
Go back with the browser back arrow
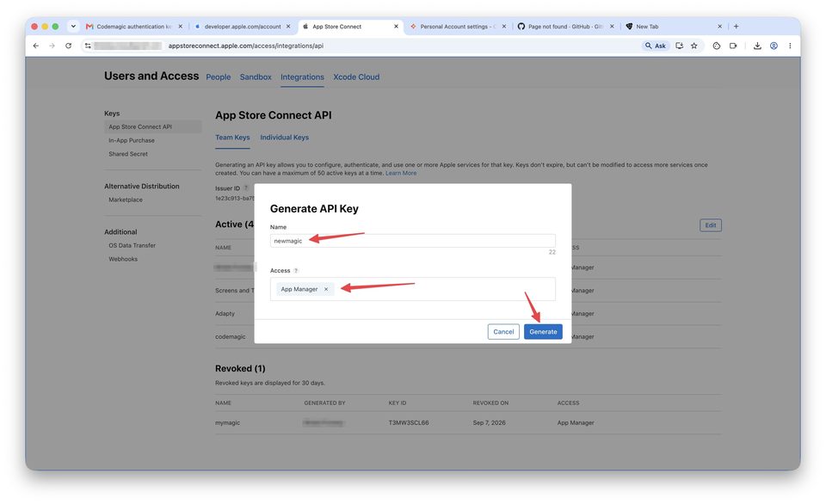coord(36,46)
